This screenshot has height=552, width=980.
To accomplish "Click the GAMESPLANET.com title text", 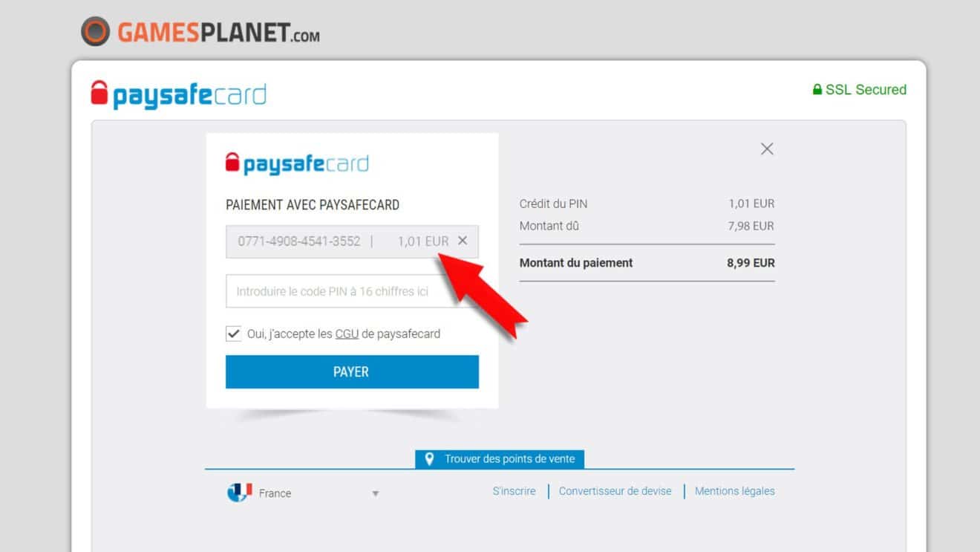I will coord(218,33).
